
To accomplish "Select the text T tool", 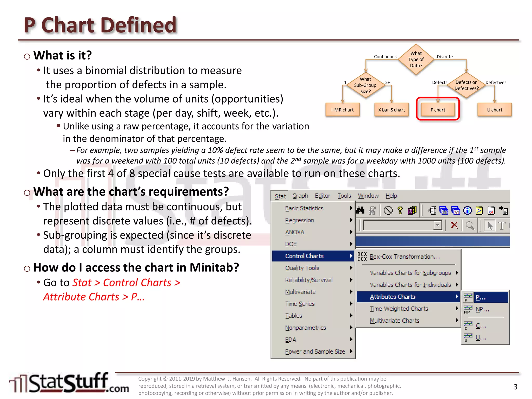I will (502, 225).
